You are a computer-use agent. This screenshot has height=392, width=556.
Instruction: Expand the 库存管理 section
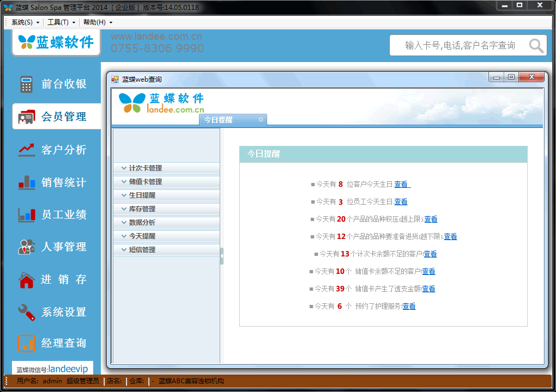click(x=166, y=209)
